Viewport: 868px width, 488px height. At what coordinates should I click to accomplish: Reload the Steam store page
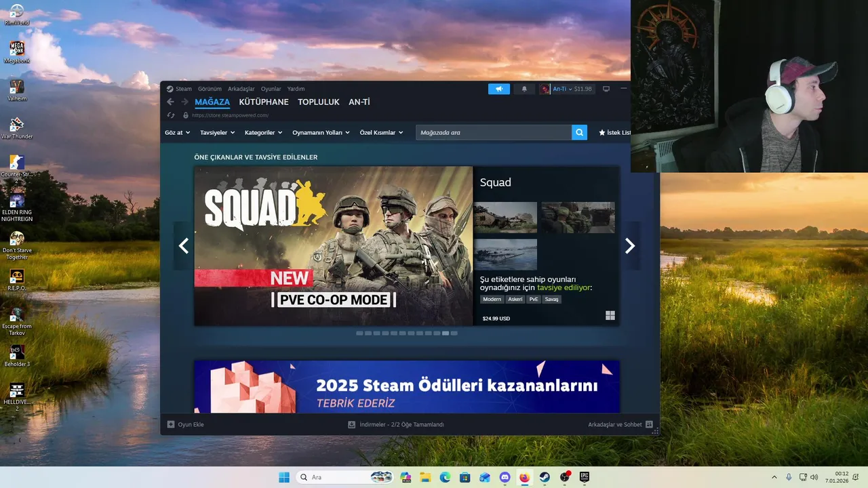pyautogui.click(x=171, y=115)
